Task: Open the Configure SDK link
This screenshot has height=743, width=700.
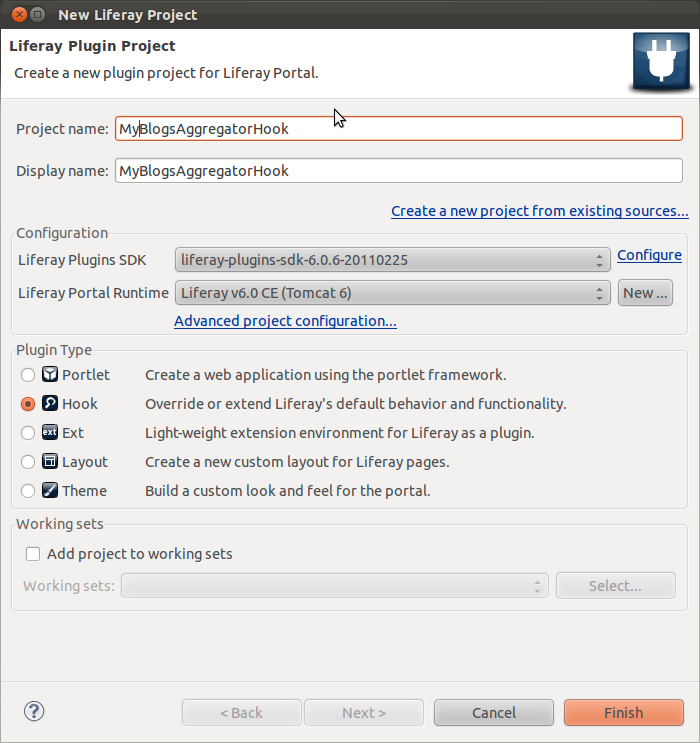Action: click(x=649, y=255)
